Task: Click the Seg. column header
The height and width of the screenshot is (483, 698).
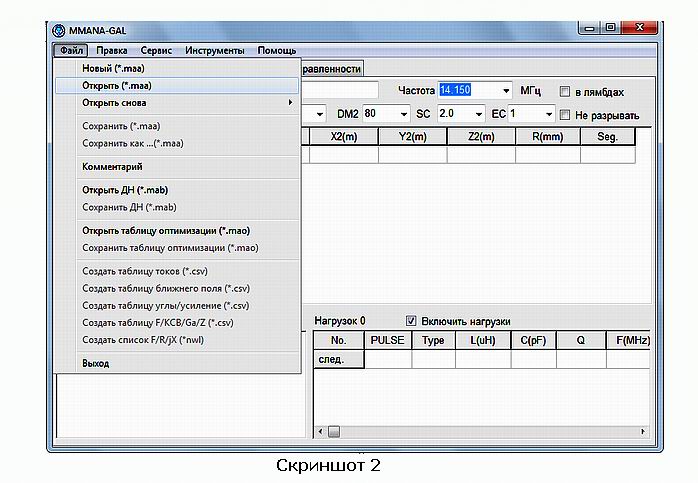Action: 608,137
